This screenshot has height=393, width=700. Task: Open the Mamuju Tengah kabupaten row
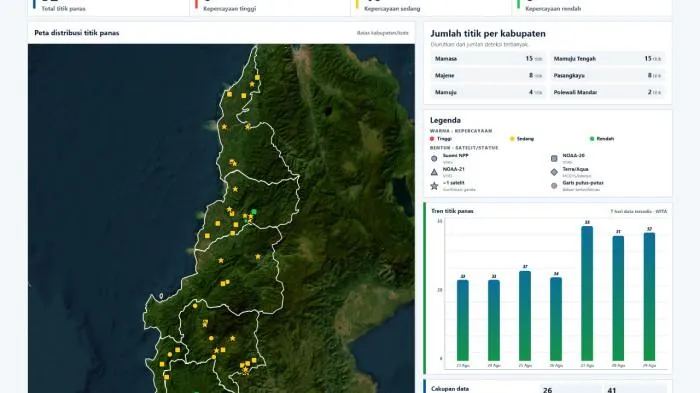(x=607, y=59)
